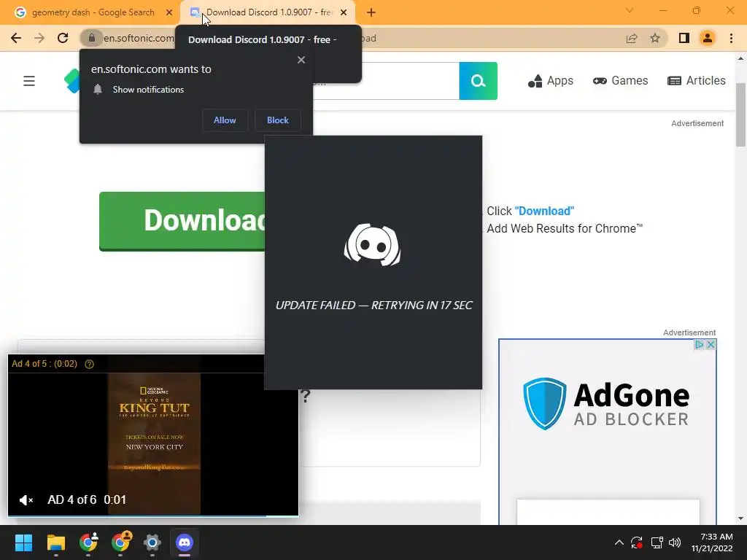Open the Apps section
The image size is (747, 560).
(551, 81)
